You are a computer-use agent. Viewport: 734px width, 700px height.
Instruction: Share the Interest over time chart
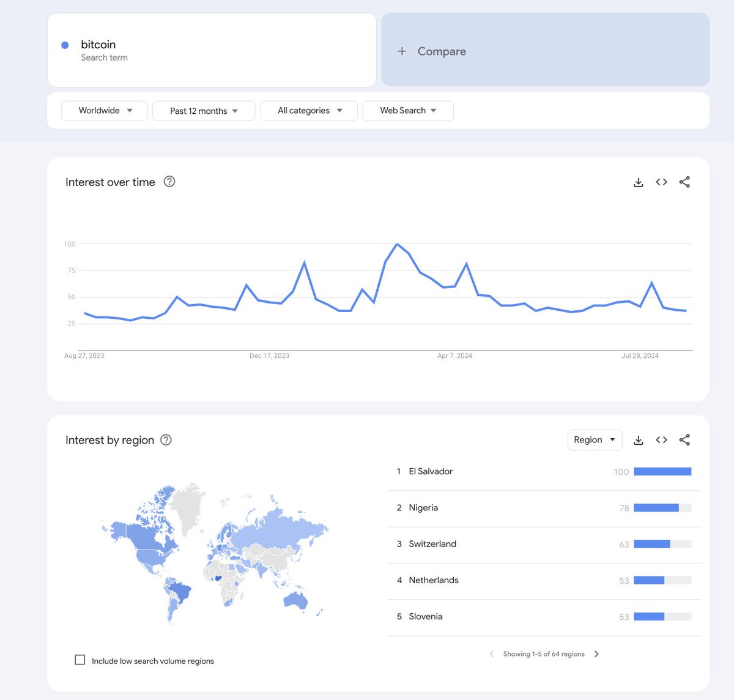[x=684, y=182]
